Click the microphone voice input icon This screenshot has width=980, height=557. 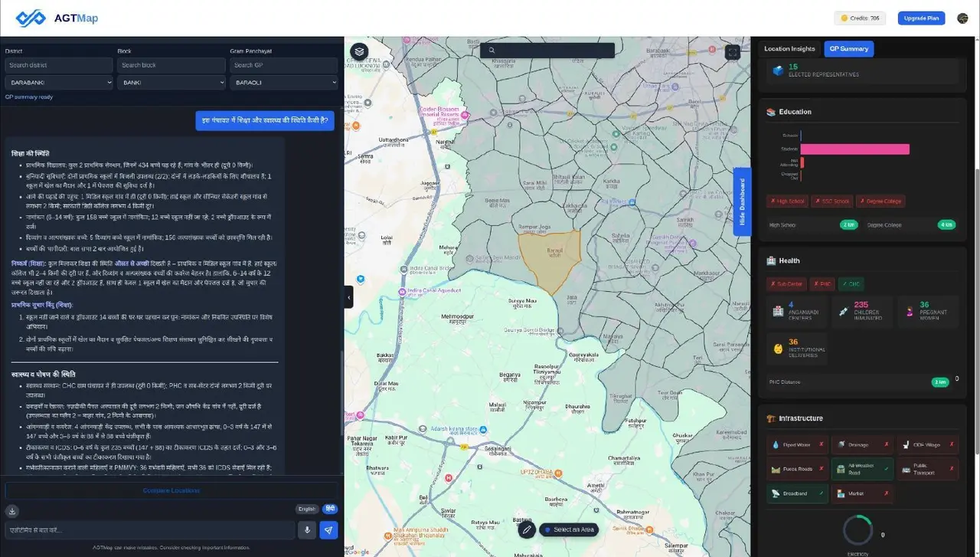click(308, 529)
